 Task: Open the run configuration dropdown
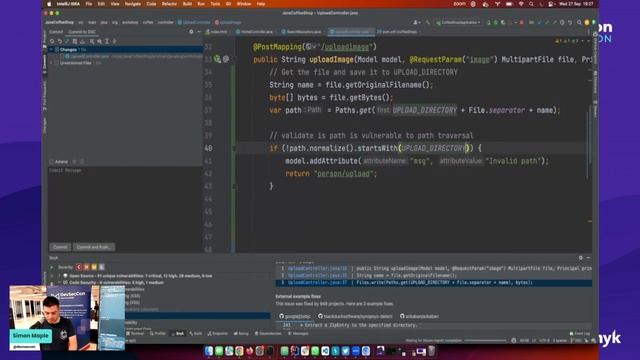coord(458,22)
